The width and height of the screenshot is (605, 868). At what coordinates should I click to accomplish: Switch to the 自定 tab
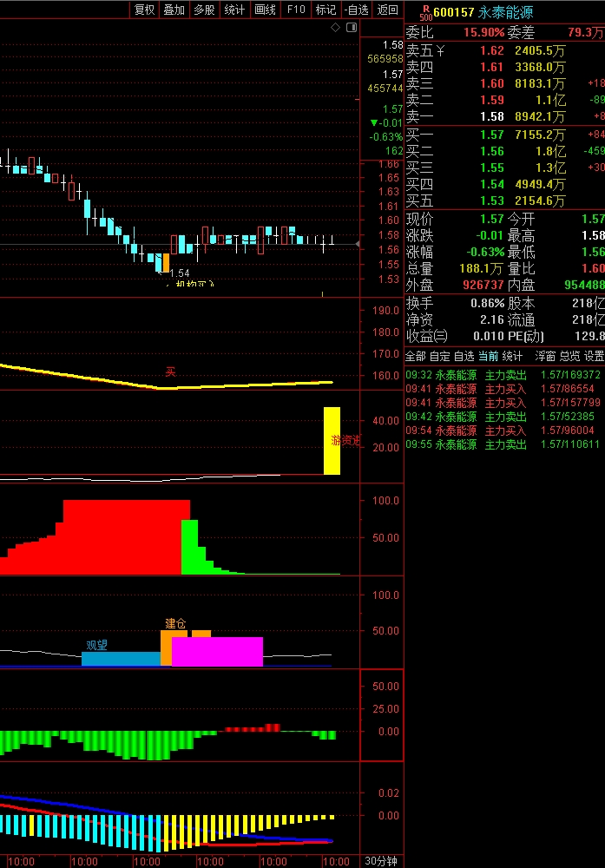tap(440, 356)
